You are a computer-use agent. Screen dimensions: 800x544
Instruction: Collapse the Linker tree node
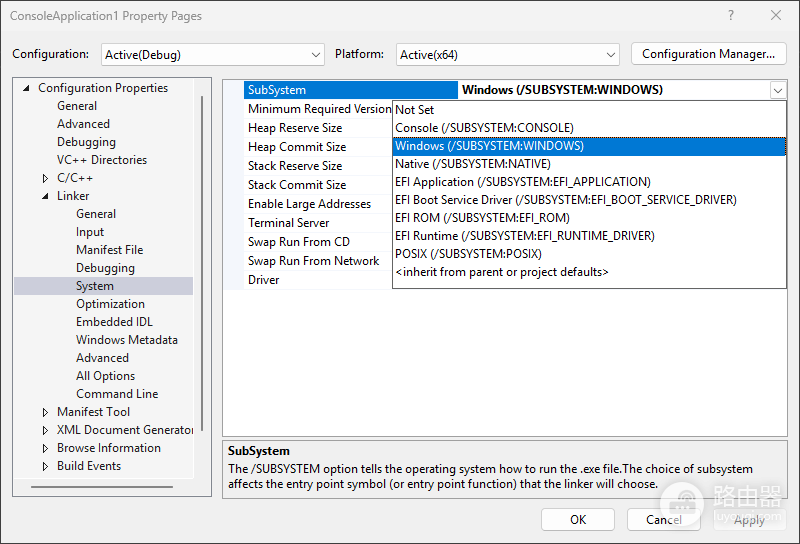coord(45,196)
